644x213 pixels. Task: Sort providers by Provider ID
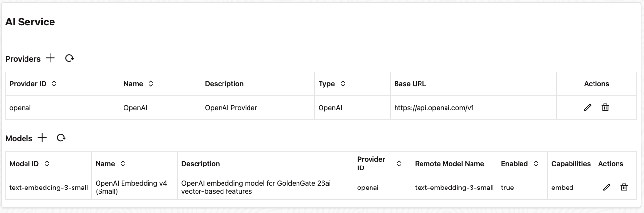(54, 84)
